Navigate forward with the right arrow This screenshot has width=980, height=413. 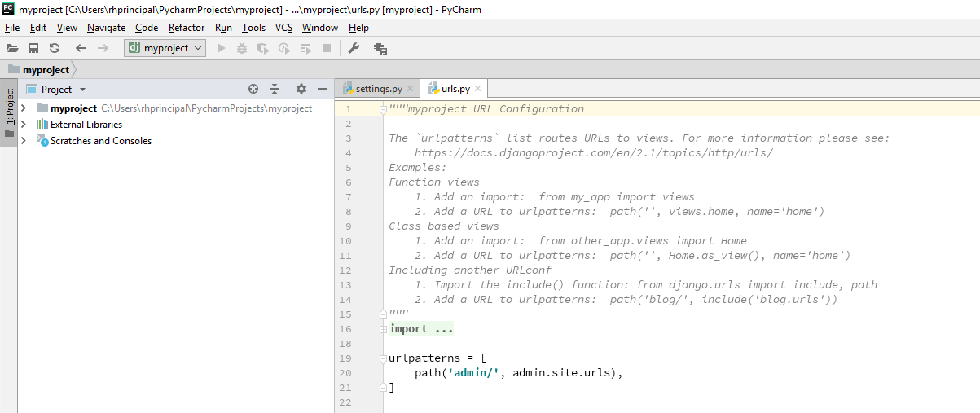click(x=103, y=49)
